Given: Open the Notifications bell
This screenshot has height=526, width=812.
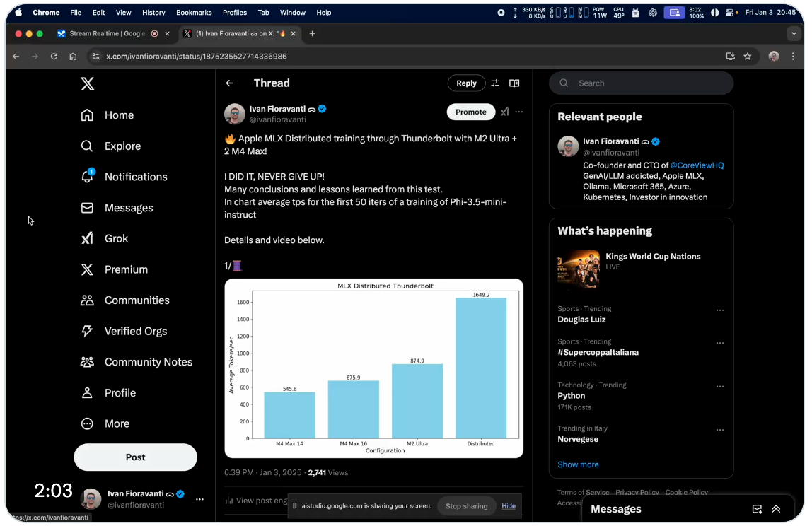Looking at the screenshot, I should click(88, 177).
